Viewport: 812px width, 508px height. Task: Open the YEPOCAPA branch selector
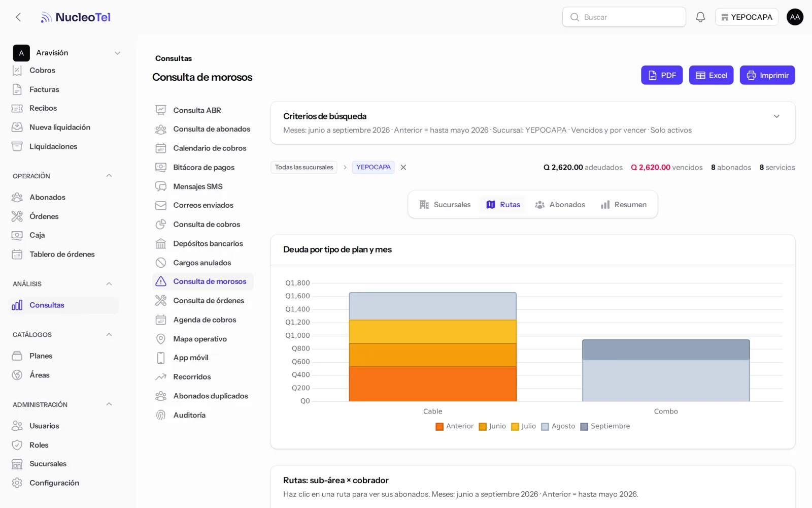coord(747,17)
